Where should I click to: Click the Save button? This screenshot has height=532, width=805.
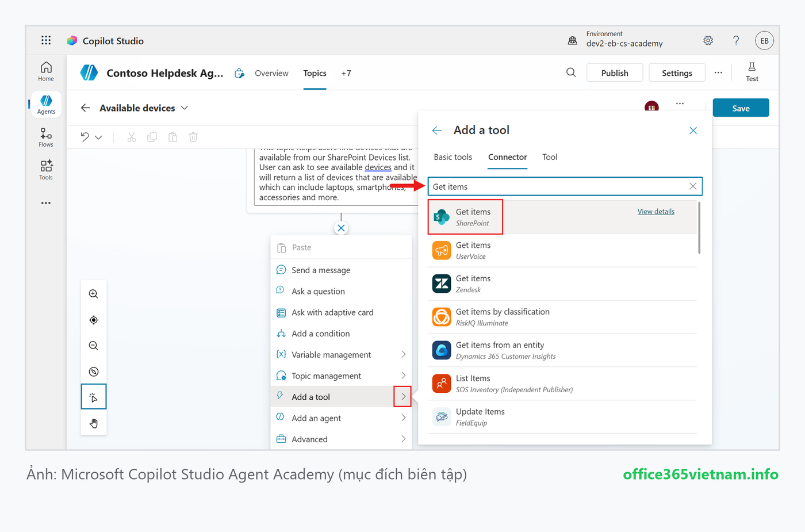[741, 108]
